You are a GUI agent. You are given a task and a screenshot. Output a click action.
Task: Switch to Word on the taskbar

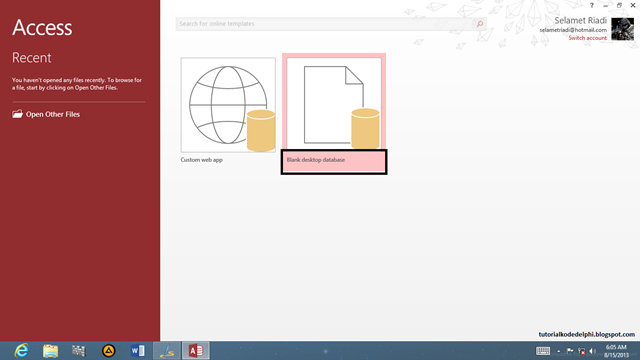click(138, 351)
